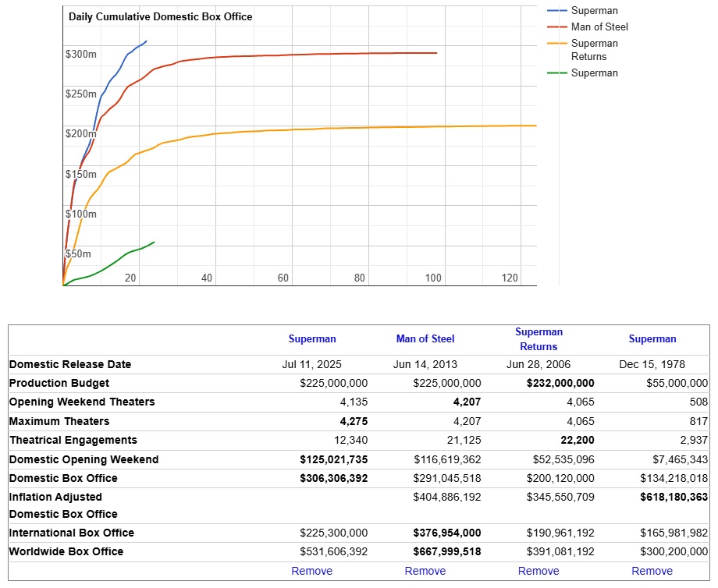Click the $300,200,000 worldwide cell
Screen dimensions: 718x588
[x=674, y=552]
